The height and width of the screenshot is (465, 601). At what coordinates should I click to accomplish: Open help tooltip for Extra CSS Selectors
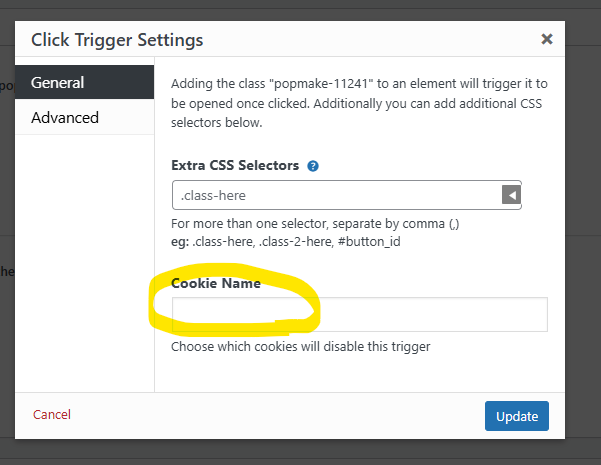coord(313,166)
